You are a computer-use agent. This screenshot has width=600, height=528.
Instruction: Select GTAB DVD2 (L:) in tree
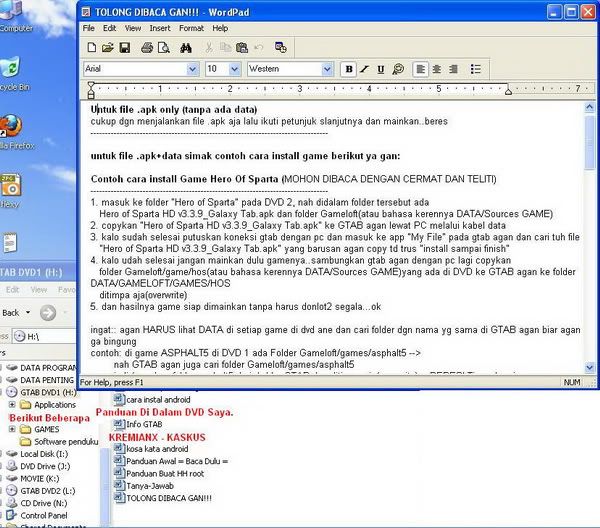click(x=41, y=491)
